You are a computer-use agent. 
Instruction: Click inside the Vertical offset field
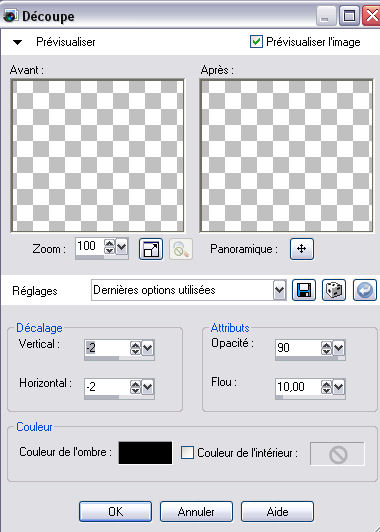point(107,348)
